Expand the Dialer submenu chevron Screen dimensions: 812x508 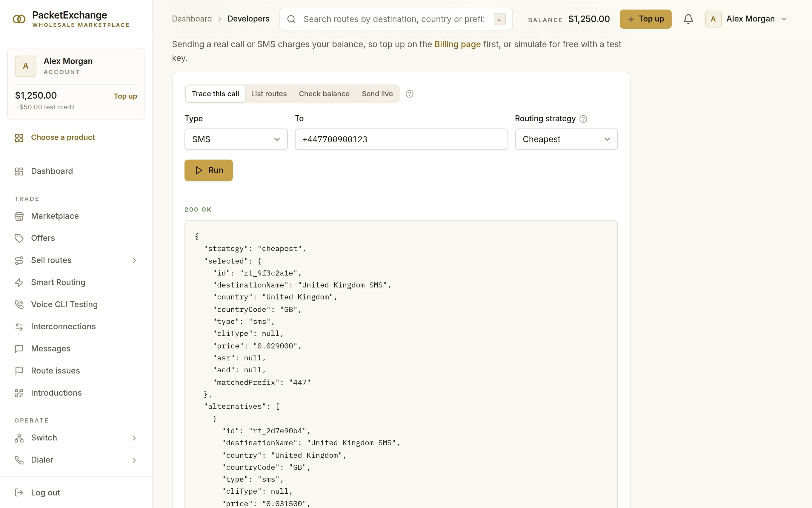(134, 460)
